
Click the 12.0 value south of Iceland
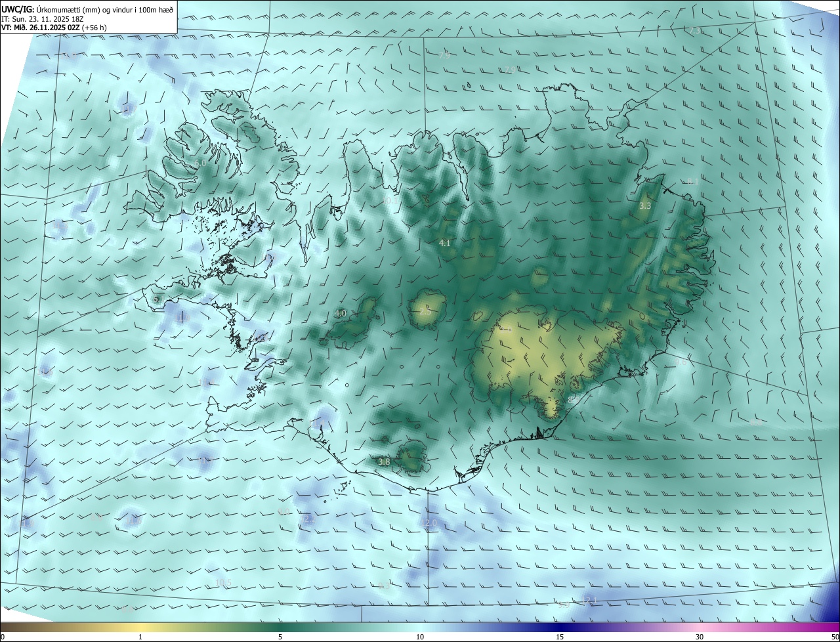[429, 523]
